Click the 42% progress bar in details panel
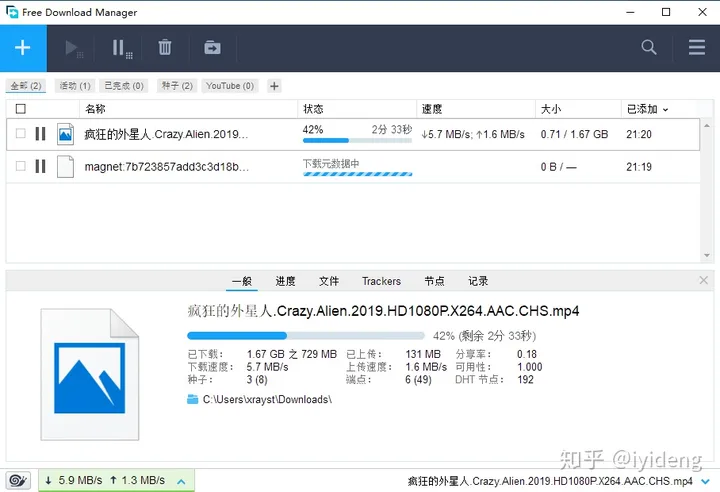720x492 pixels. (306, 336)
